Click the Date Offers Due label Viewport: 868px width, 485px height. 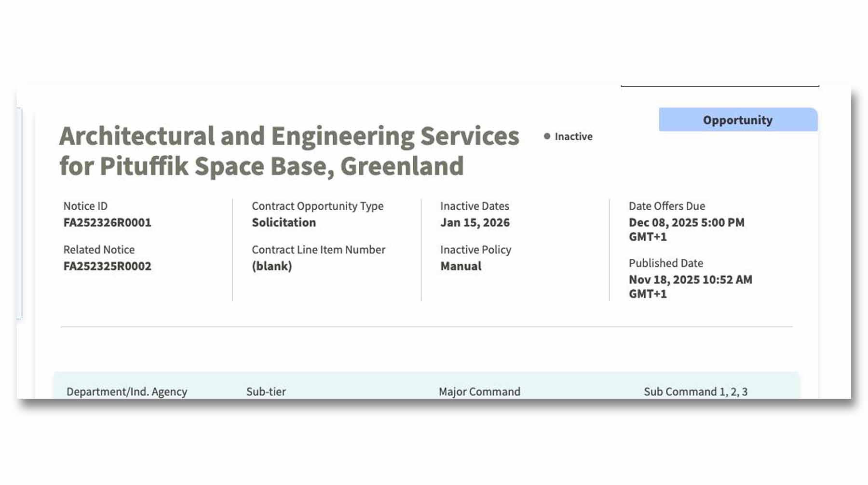666,206
